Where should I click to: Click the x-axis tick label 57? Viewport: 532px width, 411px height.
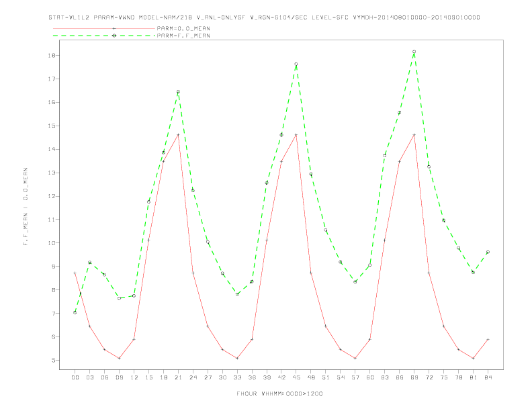click(x=355, y=377)
